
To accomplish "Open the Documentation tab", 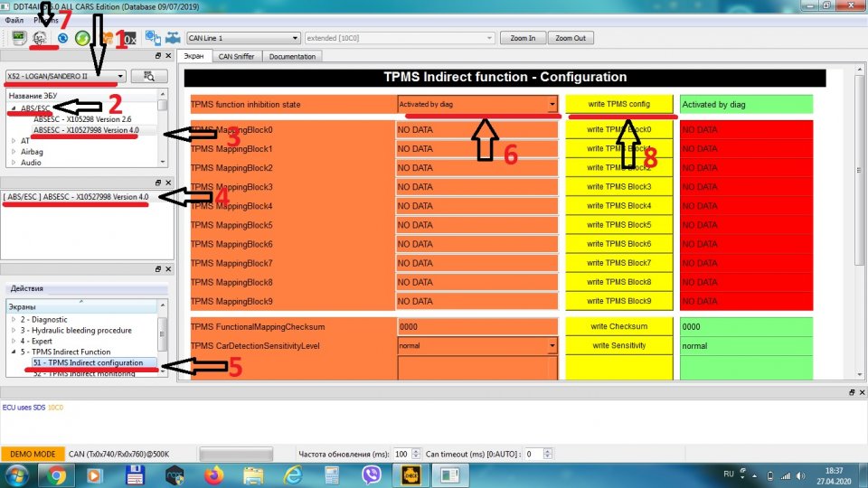I will (x=292, y=56).
